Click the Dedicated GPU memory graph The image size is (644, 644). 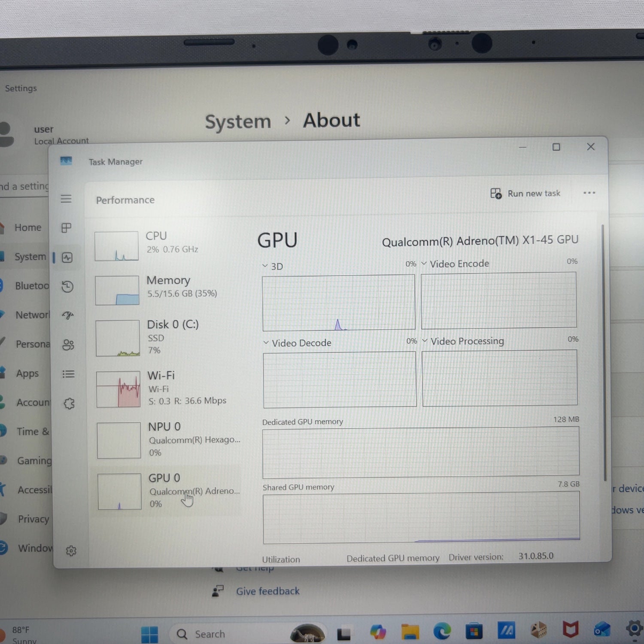click(x=421, y=452)
